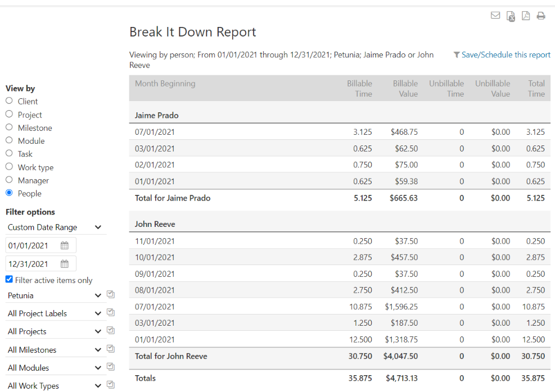This screenshot has width=555, height=392.
Task: Expand the All Project Labels dropdown
Action: point(55,313)
